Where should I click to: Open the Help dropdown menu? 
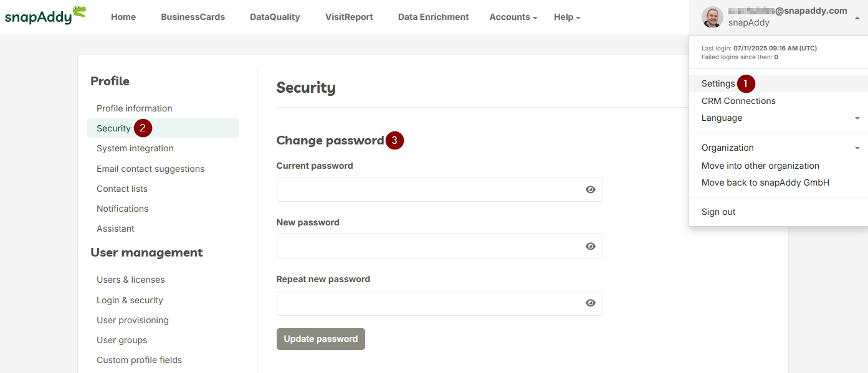coord(567,17)
